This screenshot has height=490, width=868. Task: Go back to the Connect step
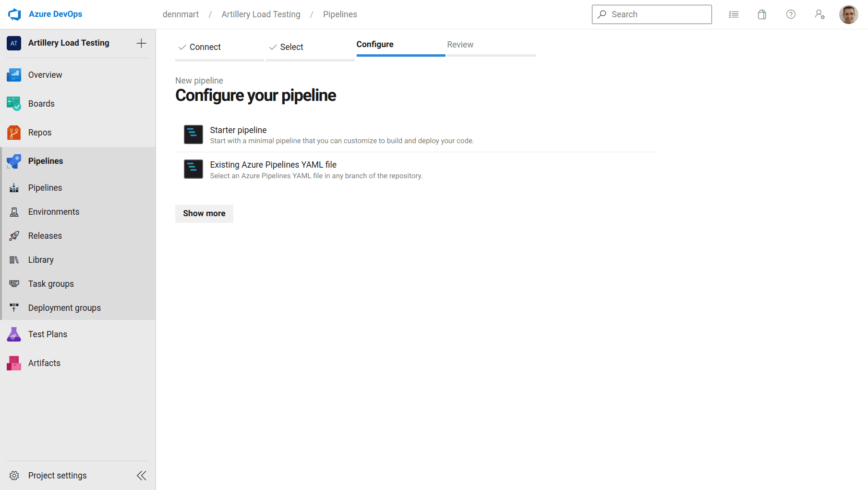(205, 47)
